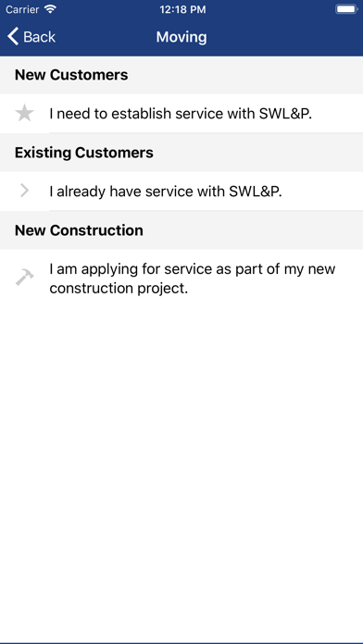Tap the star icon beside establish service
The width and height of the screenshot is (363, 644).
pyautogui.click(x=25, y=114)
